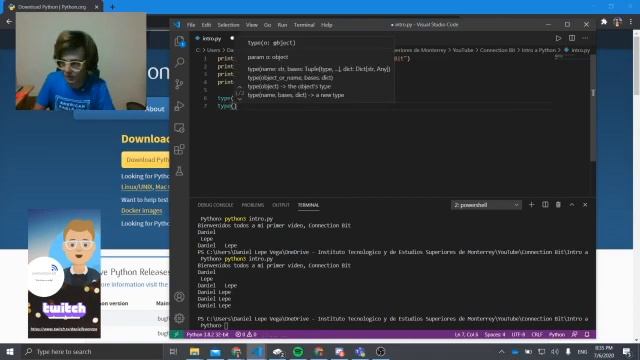Open the browser three-dot menu
Viewport: 640px width, 360px height.
tap(631, 22)
